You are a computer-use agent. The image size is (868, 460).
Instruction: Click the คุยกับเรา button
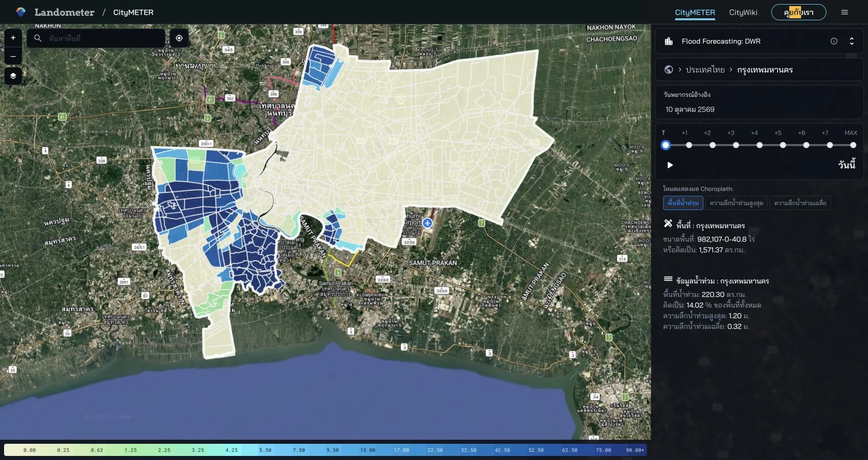click(x=798, y=12)
